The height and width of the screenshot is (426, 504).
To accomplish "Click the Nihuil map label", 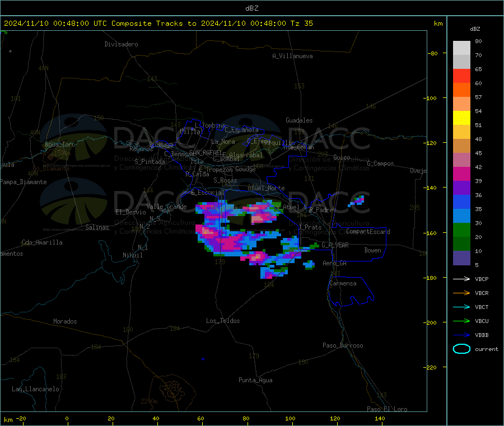I will [132, 255].
